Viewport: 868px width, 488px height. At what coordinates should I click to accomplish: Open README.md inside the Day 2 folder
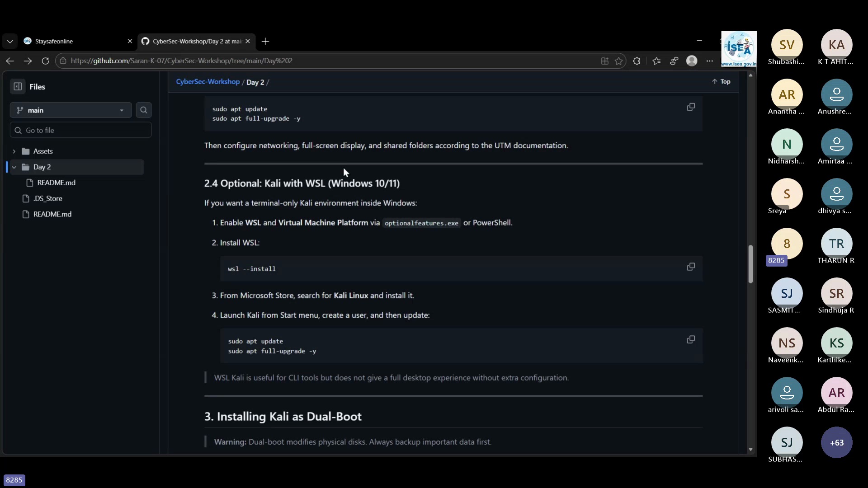56,183
